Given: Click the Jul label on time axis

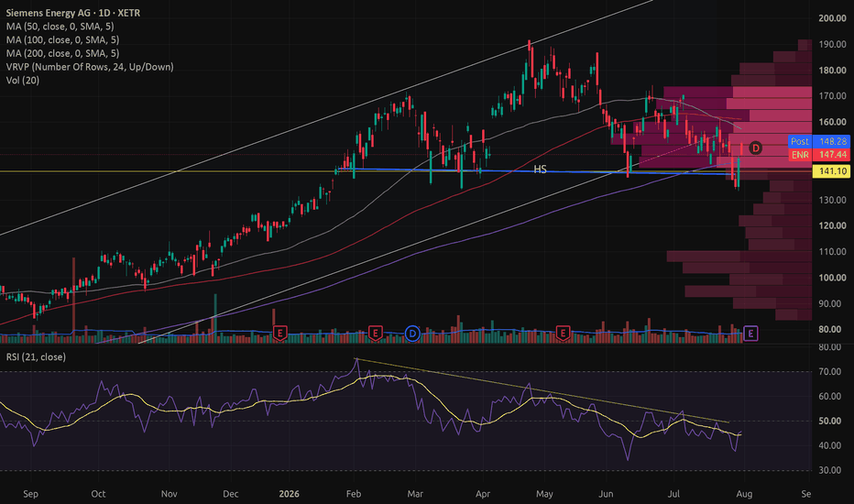Looking at the screenshot, I should click(673, 494).
